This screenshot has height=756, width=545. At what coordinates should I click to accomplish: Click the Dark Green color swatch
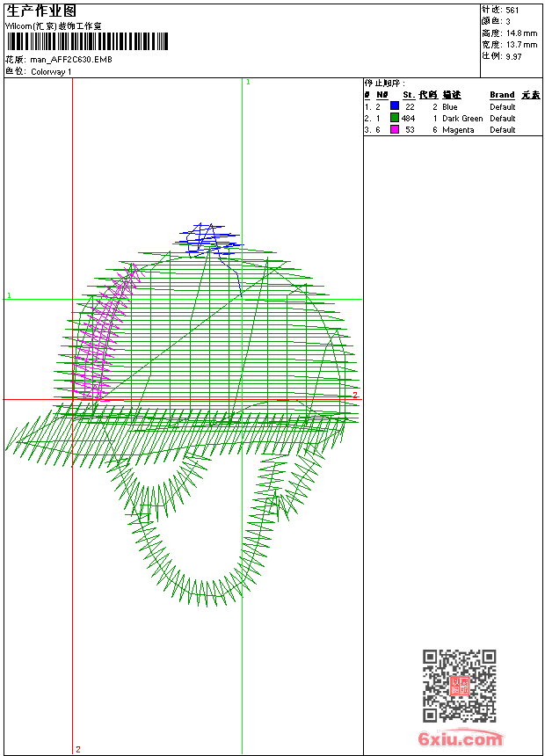pyautogui.click(x=395, y=118)
